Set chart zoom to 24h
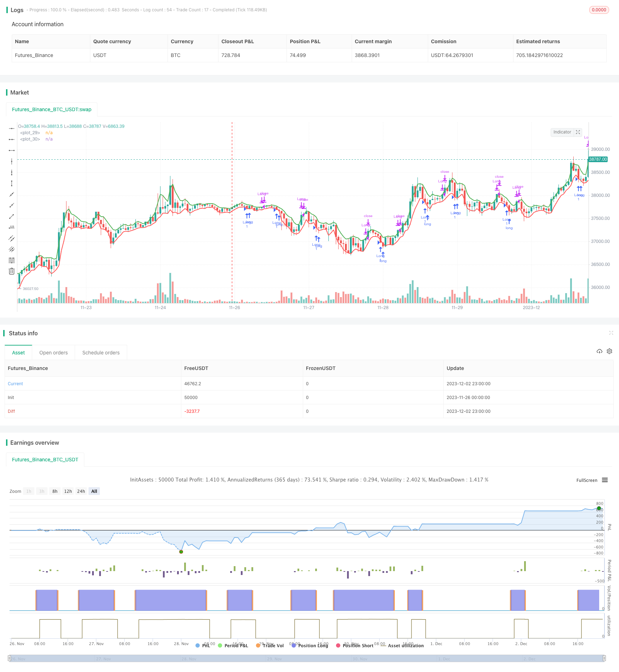 point(81,491)
